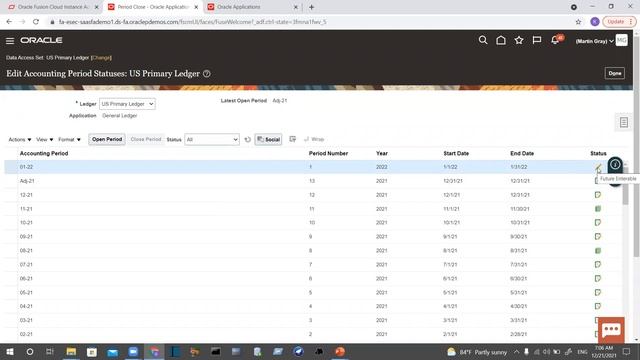Open the Ledger dropdown

pos(127,104)
